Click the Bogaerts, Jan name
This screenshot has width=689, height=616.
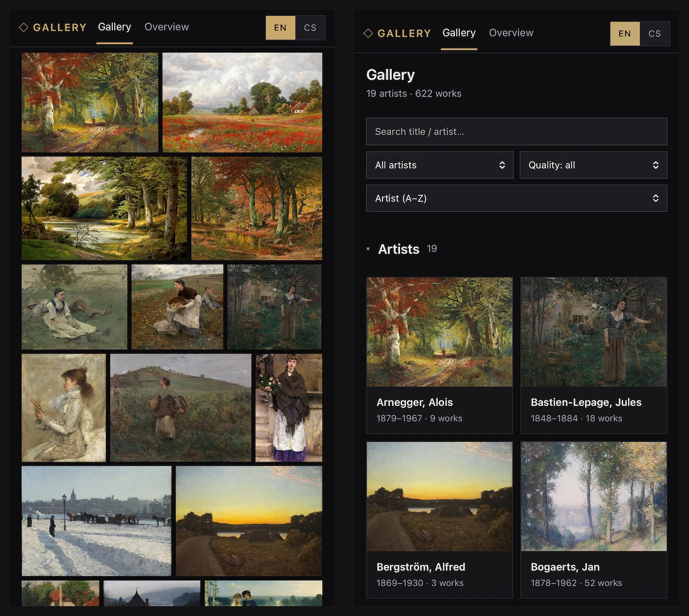coord(565,567)
